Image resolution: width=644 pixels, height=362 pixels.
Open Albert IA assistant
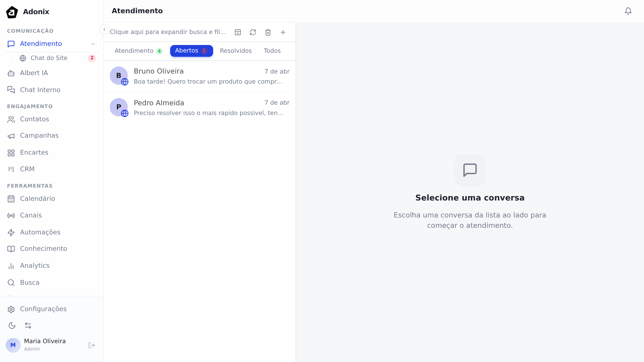point(52,73)
